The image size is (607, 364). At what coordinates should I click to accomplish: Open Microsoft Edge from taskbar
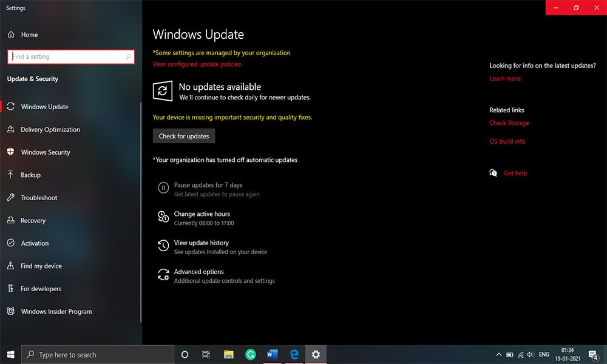294,354
